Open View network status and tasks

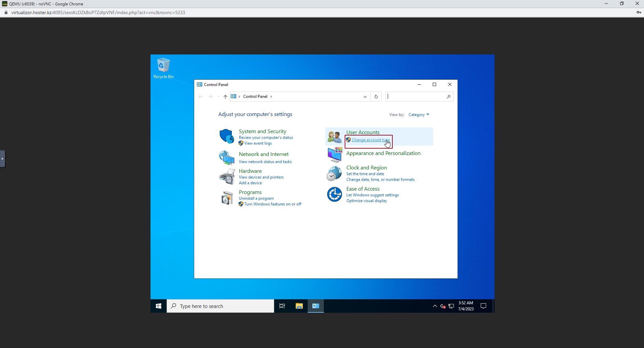pos(265,162)
